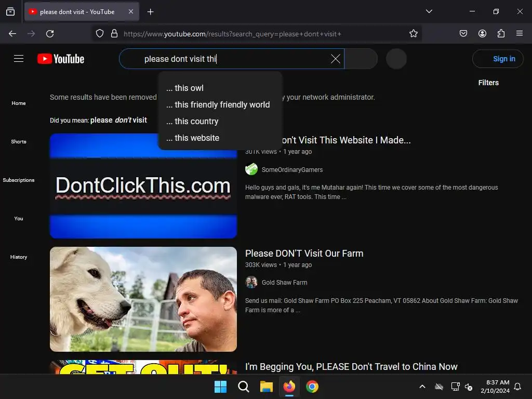Choose the 'this website' suggestion

[x=220, y=138]
